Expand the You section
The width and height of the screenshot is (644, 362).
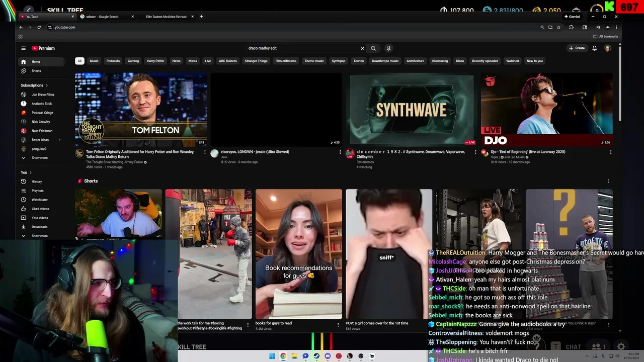26,172
